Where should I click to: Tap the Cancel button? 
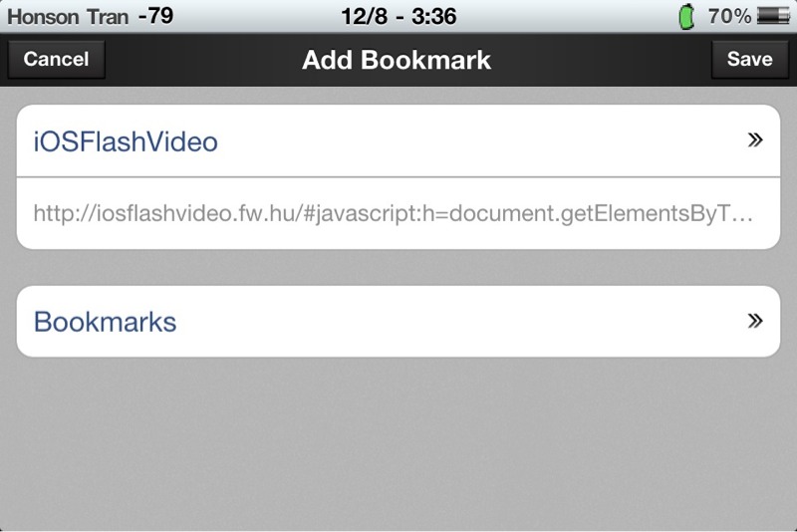coord(56,59)
